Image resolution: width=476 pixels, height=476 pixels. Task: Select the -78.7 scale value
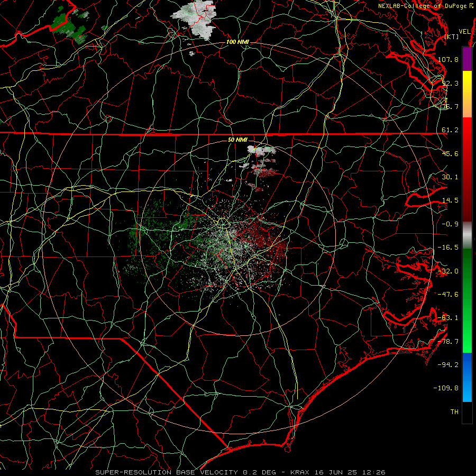[448, 342]
